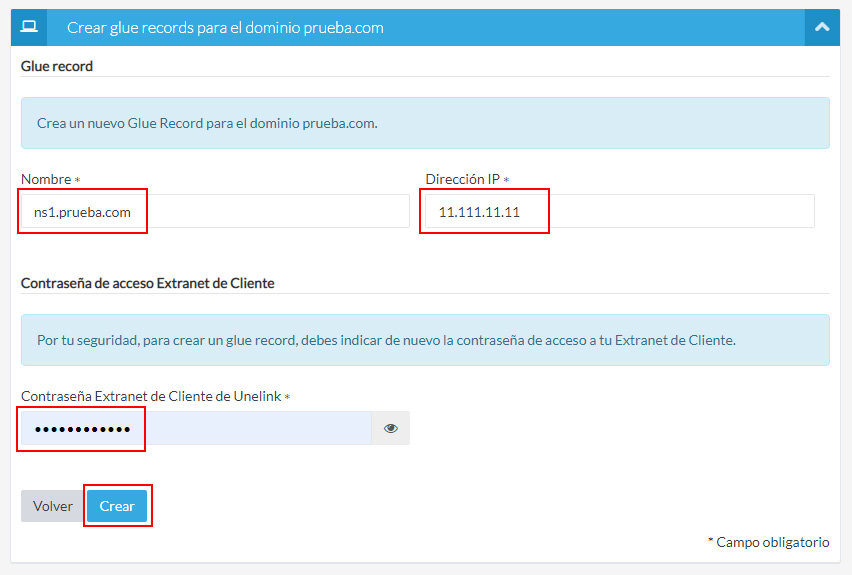852x575 pixels.
Task: Click the "Por tu seguridad" info message
Action: coord(425,340)
